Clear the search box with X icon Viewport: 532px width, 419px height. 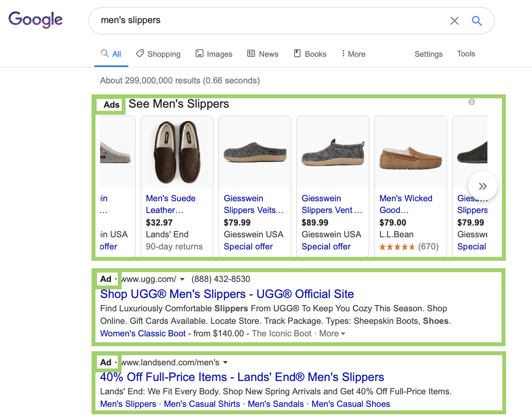tap(454, 21)
